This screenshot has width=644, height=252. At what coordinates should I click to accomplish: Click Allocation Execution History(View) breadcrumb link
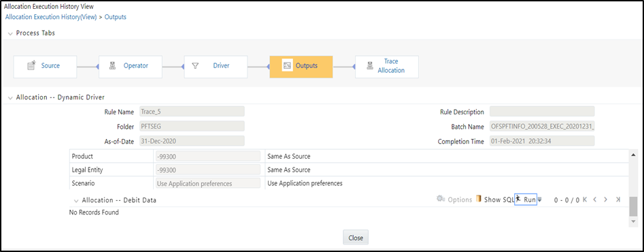(x=51, y=17)
